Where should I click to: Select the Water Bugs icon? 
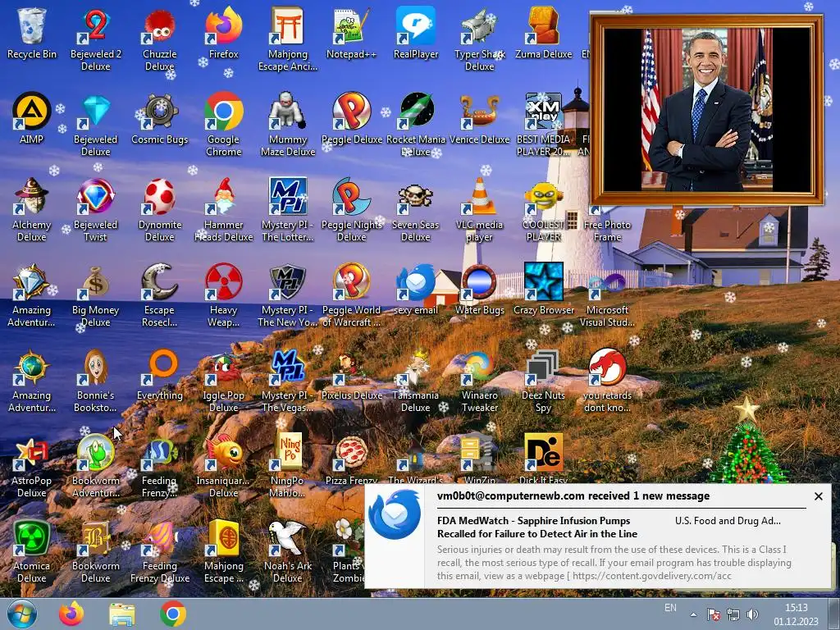pos(479,289)
